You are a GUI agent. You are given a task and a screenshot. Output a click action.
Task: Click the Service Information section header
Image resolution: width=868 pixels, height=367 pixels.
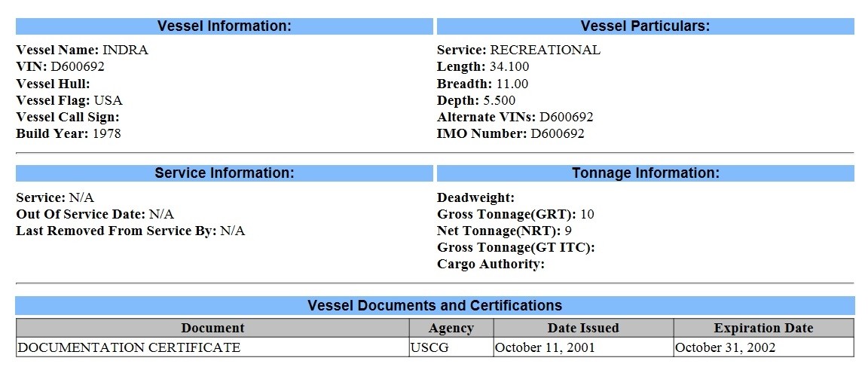tap(225, 173)
